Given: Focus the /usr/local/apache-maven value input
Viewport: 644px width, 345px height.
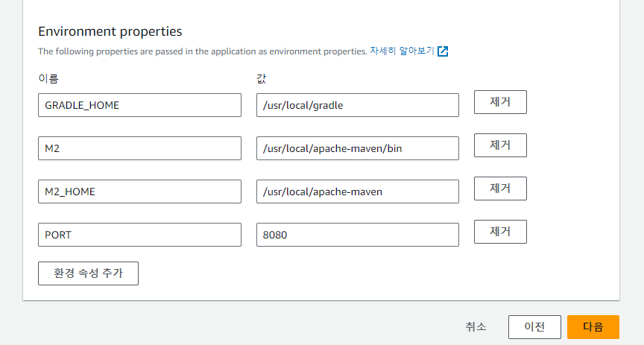Looking at the screenshot, I should 357,192.
